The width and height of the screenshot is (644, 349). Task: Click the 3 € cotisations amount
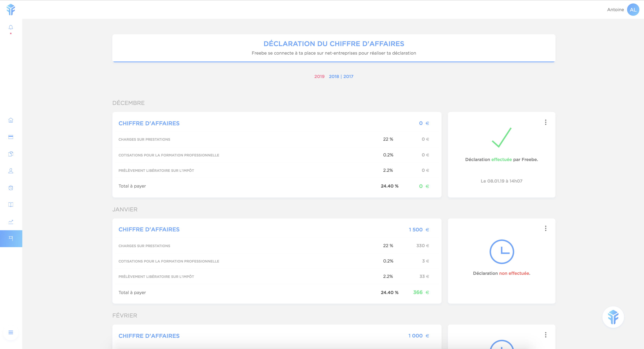(425, 261)
